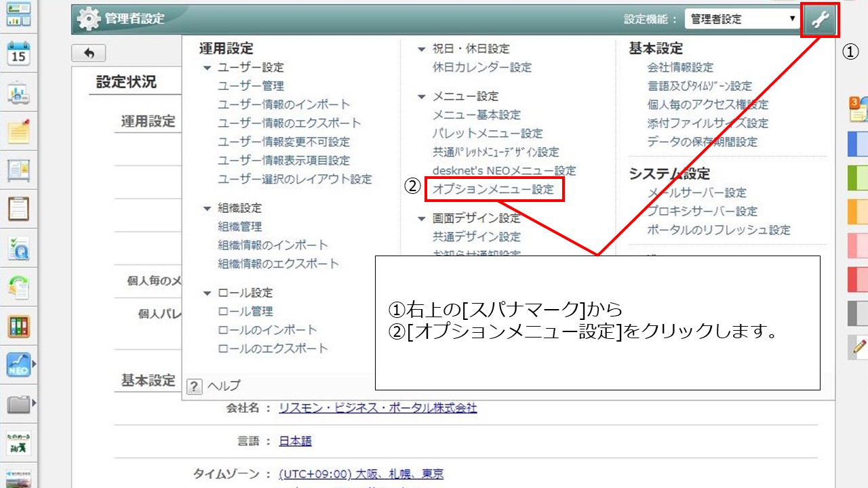
Task: Open the green arrow circulation icon
Action: [x=18, y=287]
